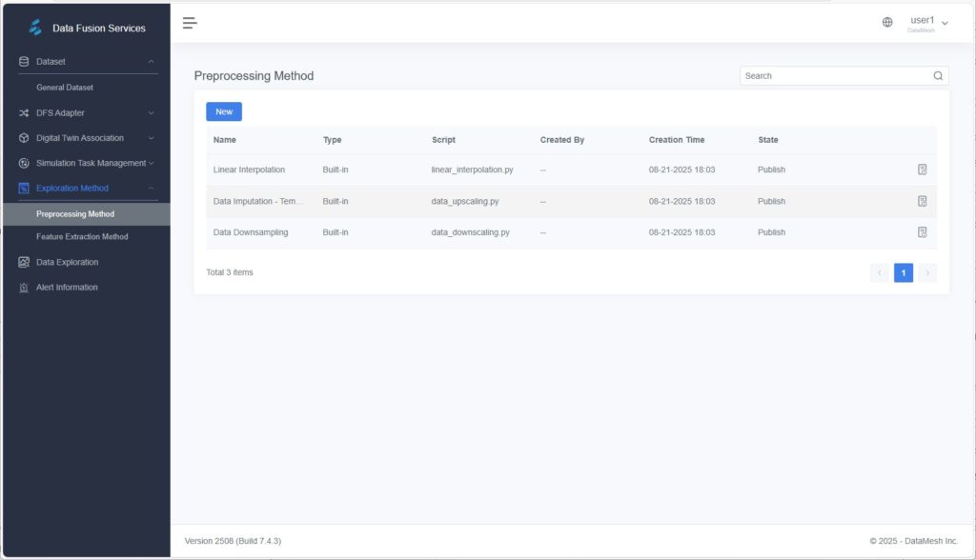Click into the Search input field
This screenshot has height=560, width=976.
tap(834, 76)
